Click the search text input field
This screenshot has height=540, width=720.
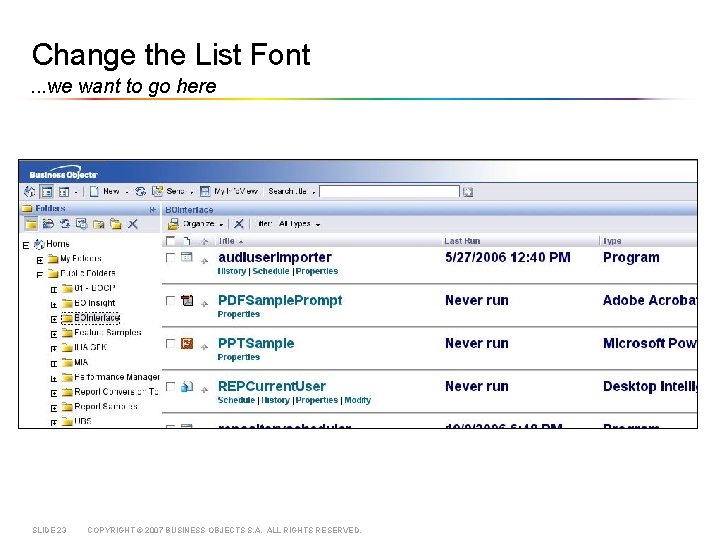click(x=389, y=191)
